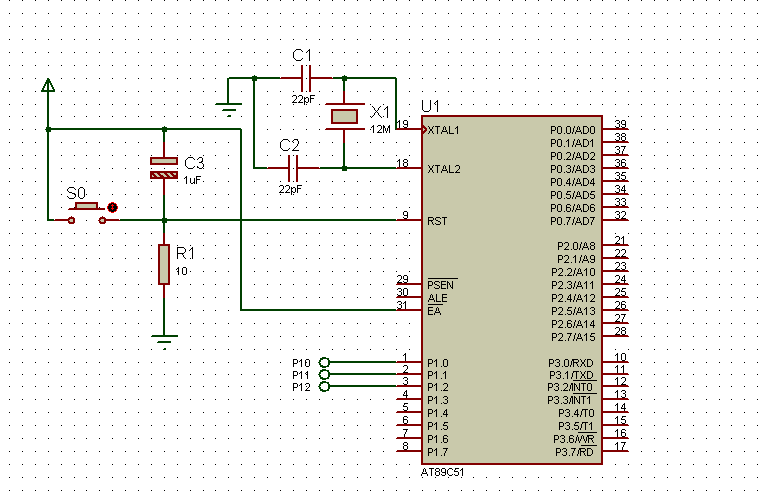Click the 'P0.7/AD7' pin name
This screenshot has height=497, width=769.
click(572, 221)
